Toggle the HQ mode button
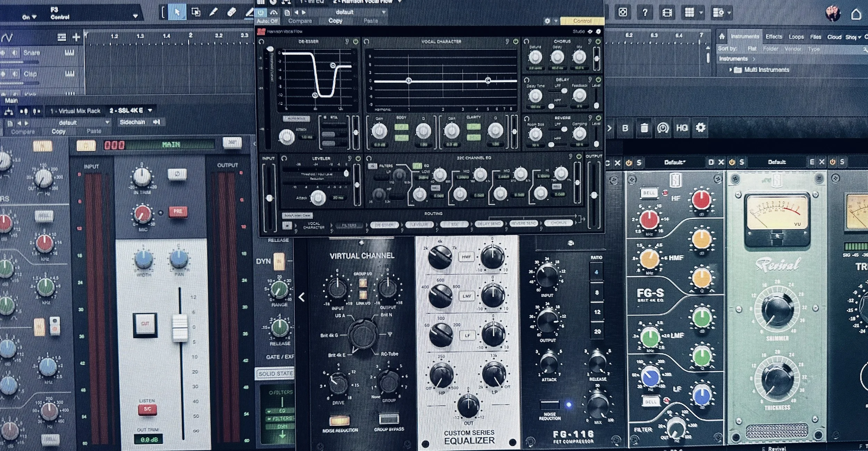 click(x=682, y=128)
